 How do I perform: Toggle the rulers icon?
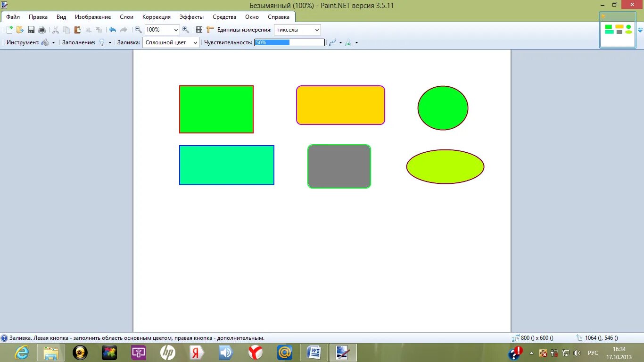(210, 30)
